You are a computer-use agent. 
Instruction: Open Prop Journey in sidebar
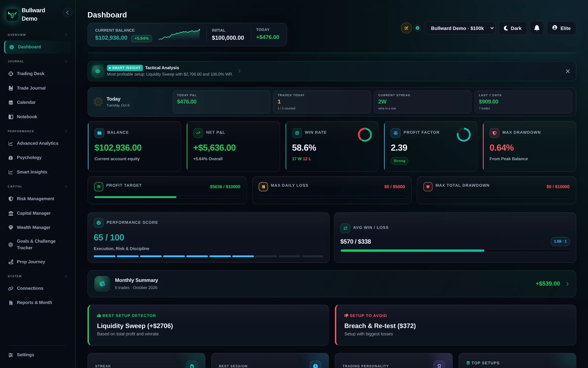pyautogui.click(x=37, y=262)
